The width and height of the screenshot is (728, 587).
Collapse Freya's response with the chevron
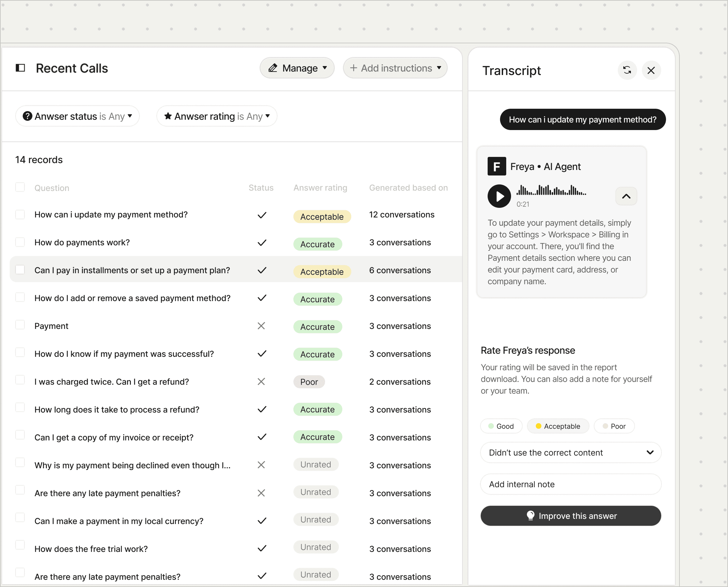[626, 196]
